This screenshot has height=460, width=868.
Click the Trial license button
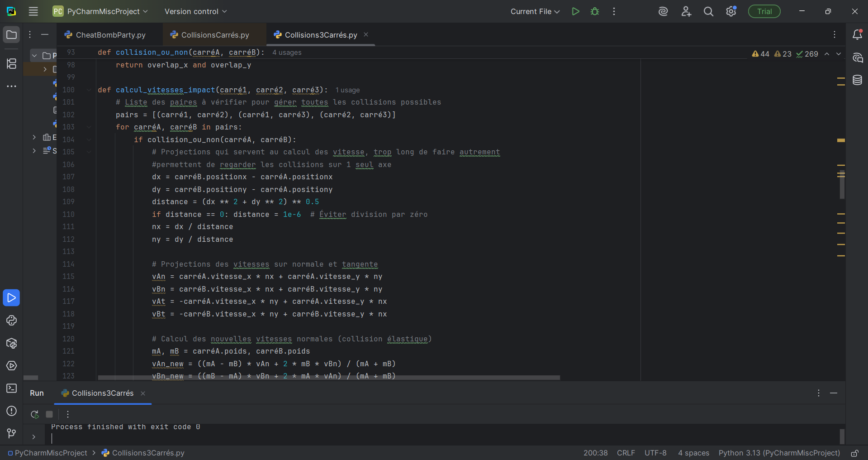click(x=764, y=11)
